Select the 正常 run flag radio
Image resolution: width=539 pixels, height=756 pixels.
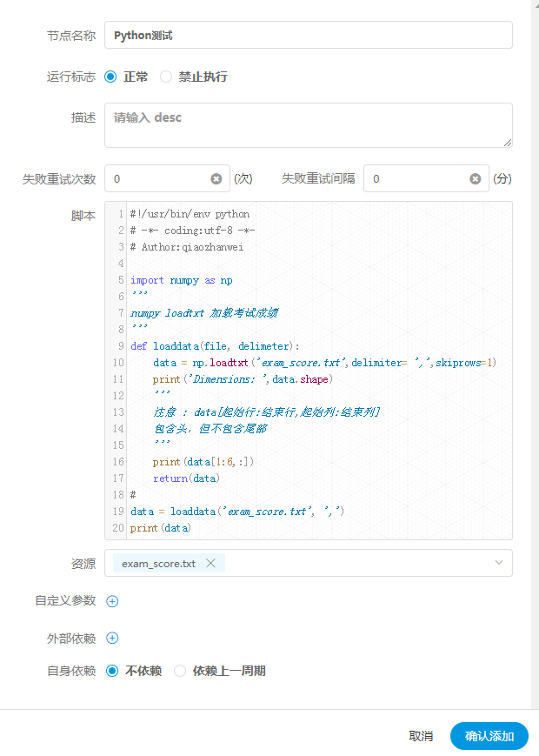point(110,77)
